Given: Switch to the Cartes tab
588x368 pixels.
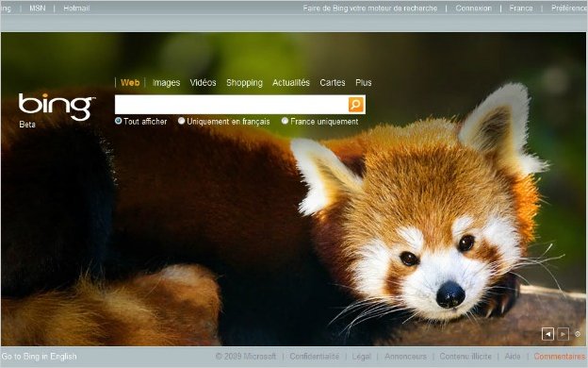Looking at the screenshot, I should pos(333,83).
